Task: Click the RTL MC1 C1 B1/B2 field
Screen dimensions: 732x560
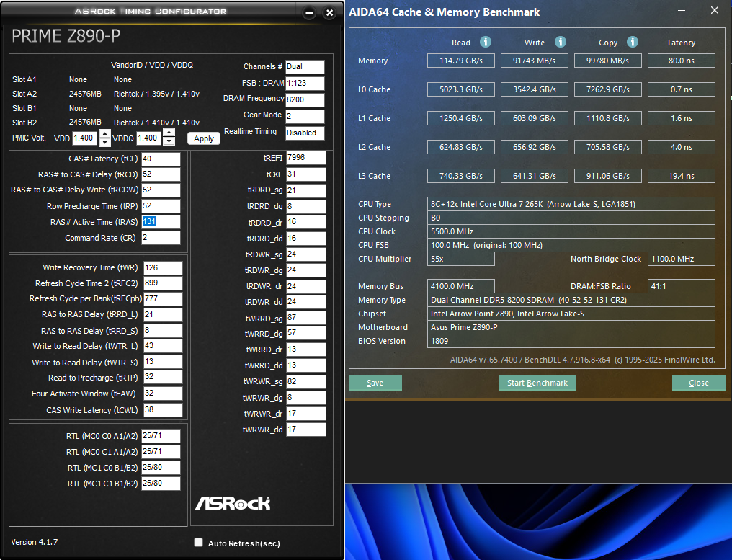Action: tap(161, 484)
